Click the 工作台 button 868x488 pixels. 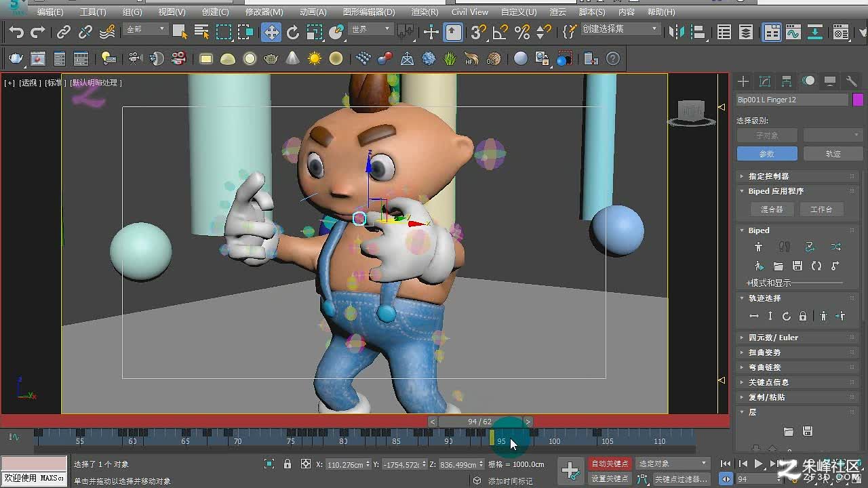point(821,209)
